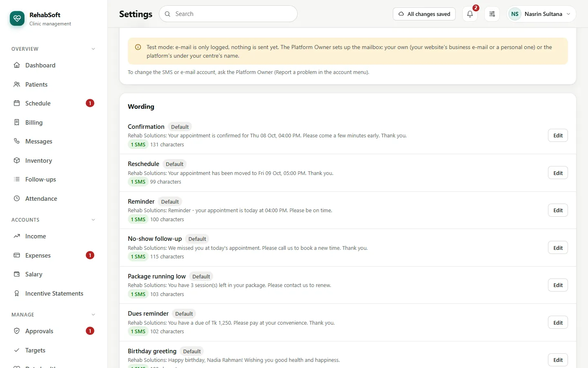
Task: Click the Expenses card icon
Action: click(x=17, y=255)
